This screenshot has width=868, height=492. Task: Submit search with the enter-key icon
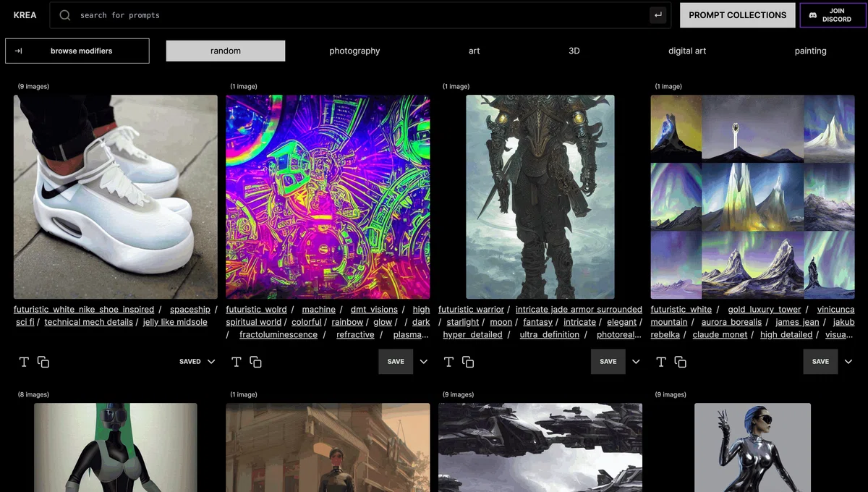point(658,14)
